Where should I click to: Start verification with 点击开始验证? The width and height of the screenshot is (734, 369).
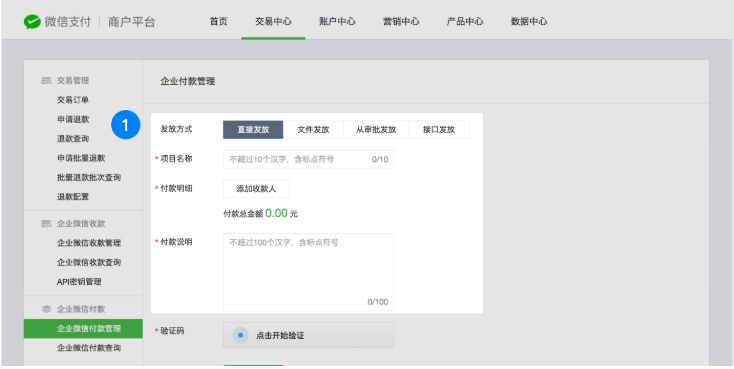(x=308, y=335)
